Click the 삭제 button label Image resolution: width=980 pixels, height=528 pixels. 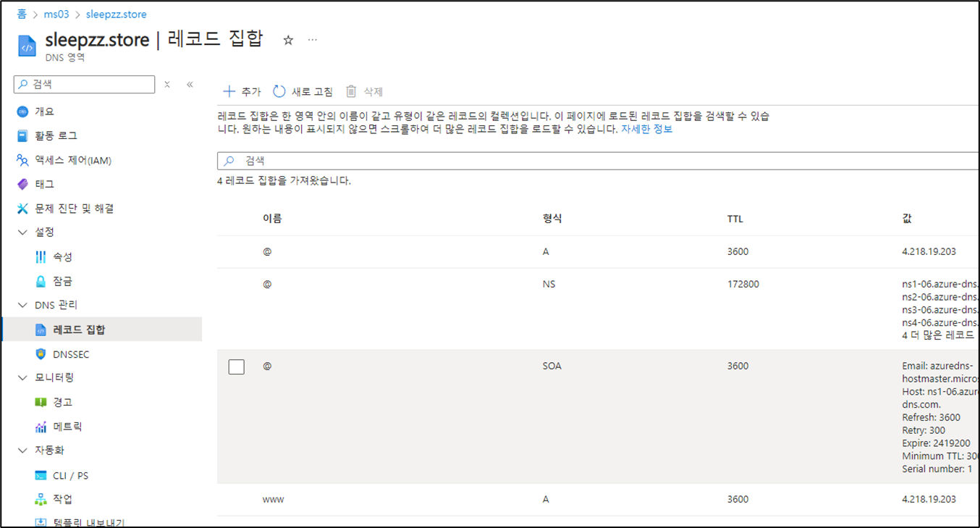point(373,91)
